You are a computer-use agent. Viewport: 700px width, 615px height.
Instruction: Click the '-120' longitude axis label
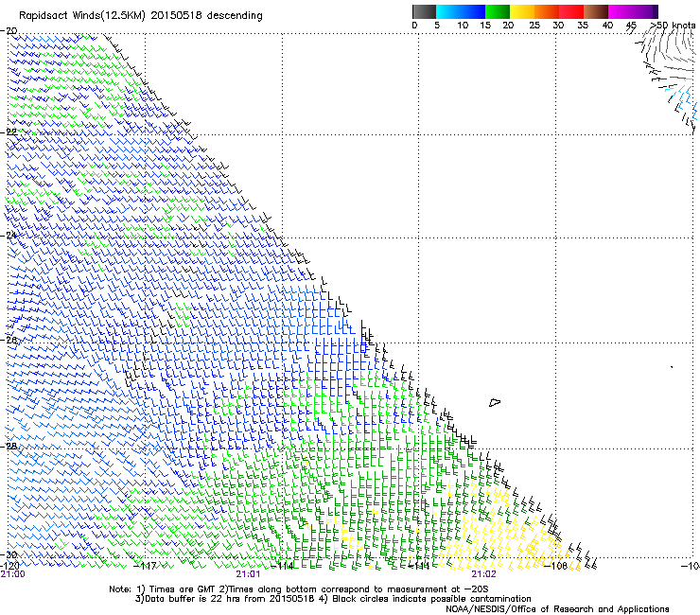(9, 566)
